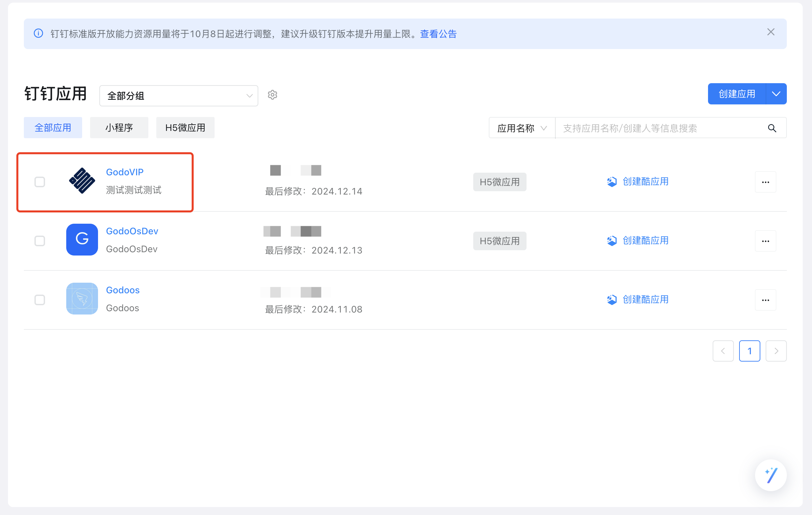The height and width of the screenshot is (515, 812).
Task: Open the Godoos app name link
Action: tap(123, 290)
